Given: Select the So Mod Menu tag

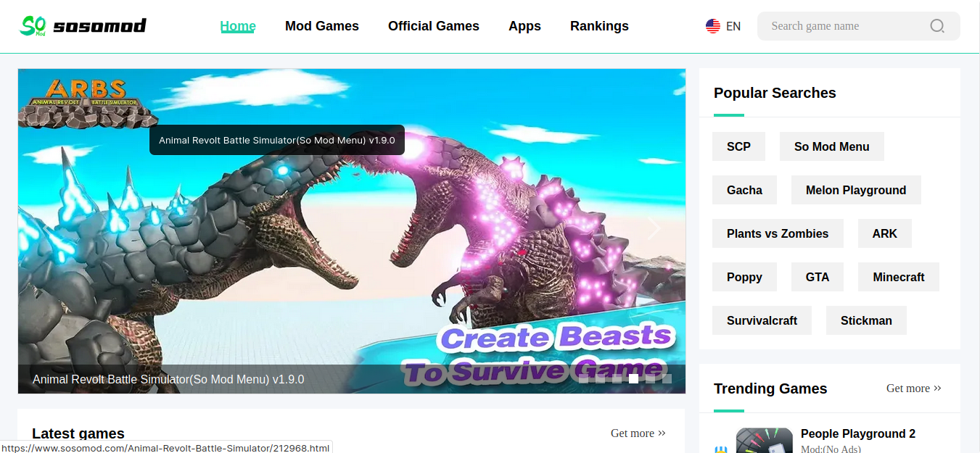Looking at the screenshot, I should coord(832,146).
